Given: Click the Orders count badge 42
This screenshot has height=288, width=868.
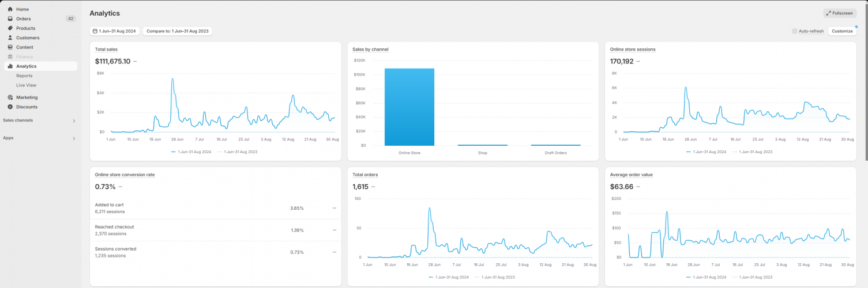Looking at the screenshot, I should point(71,19).
